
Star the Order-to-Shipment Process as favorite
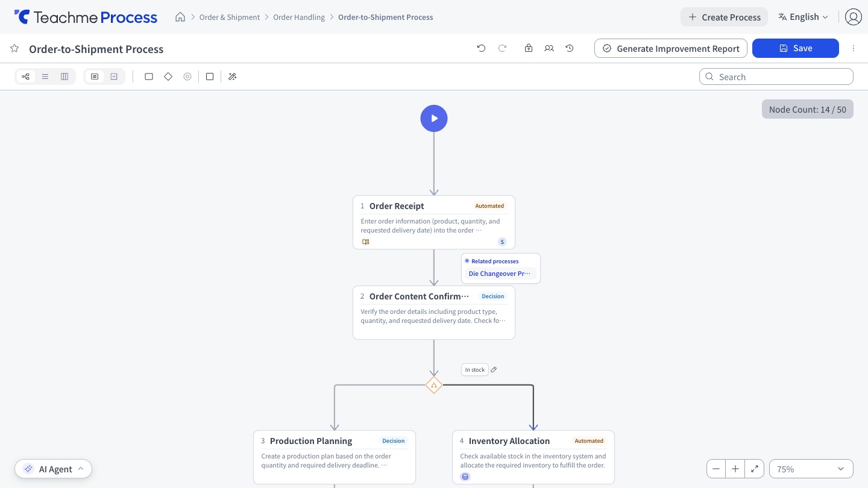tap(14, 48)
